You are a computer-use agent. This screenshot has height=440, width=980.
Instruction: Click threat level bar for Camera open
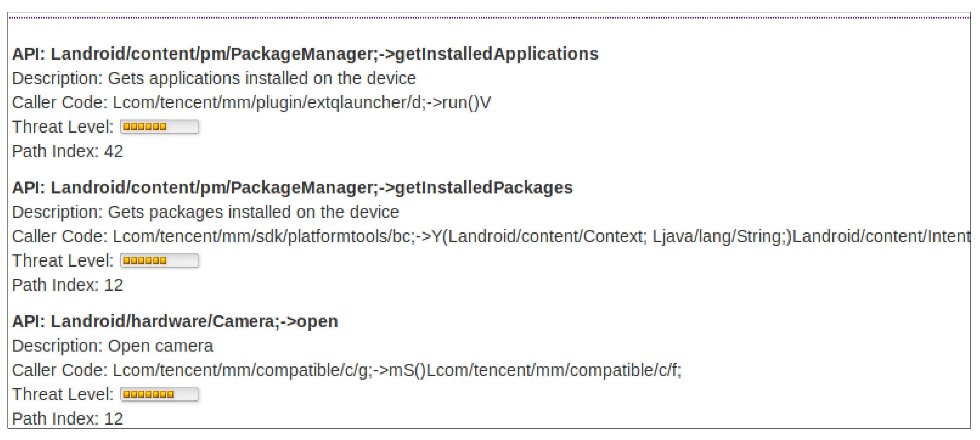(x=159, y=394)
